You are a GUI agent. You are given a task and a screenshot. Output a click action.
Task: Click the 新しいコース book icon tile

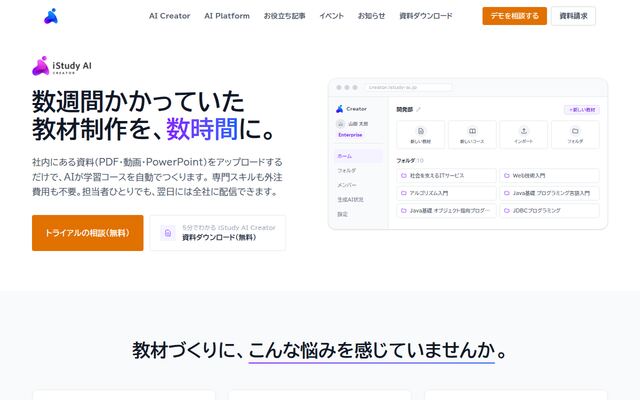[x=472, y=135]
